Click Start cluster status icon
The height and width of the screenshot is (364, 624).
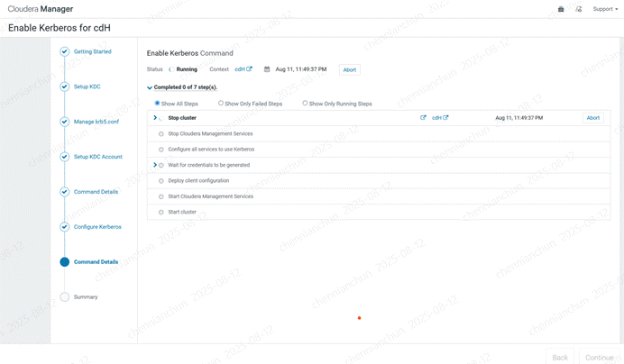click(161, 213)
